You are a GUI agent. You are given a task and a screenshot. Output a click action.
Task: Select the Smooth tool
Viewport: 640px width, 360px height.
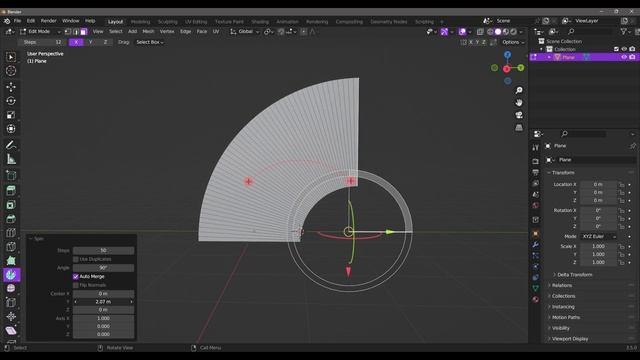tap(11, 289)
